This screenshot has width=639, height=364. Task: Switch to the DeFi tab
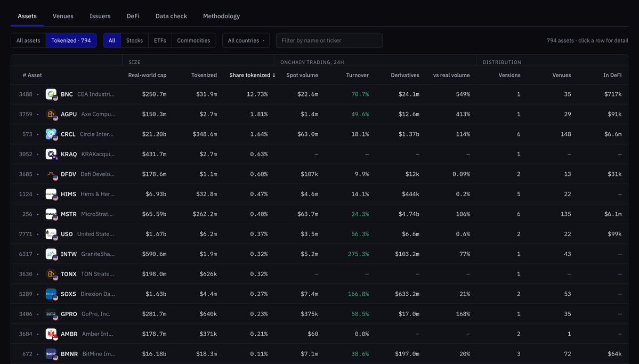click(133, 17)
